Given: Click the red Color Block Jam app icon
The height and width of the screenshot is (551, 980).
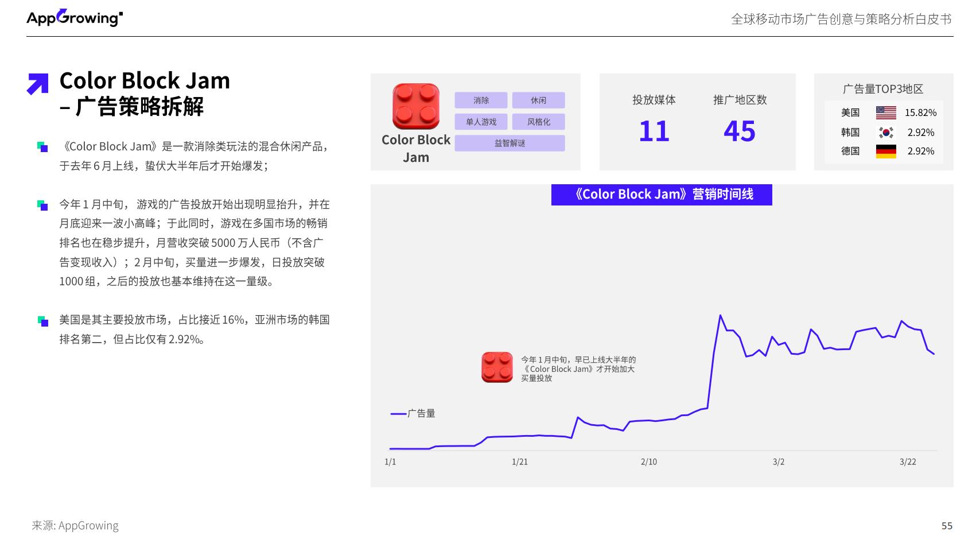Looking at the screenshot, I should [x=416, y=106].
